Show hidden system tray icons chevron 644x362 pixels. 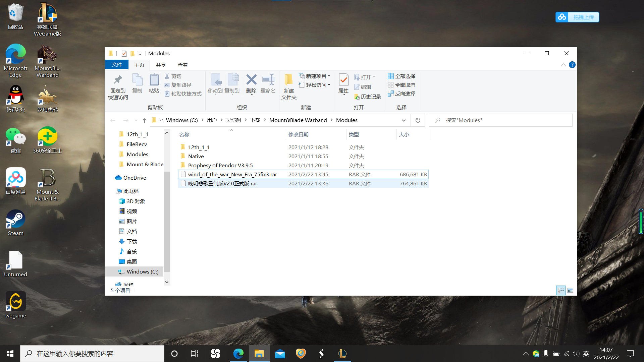coord(526,354)
